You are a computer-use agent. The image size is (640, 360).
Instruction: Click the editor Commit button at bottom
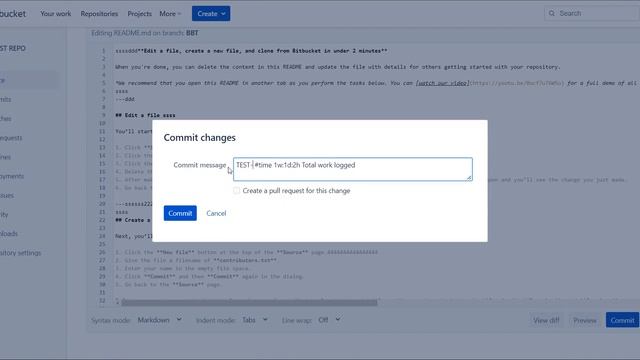622,320
